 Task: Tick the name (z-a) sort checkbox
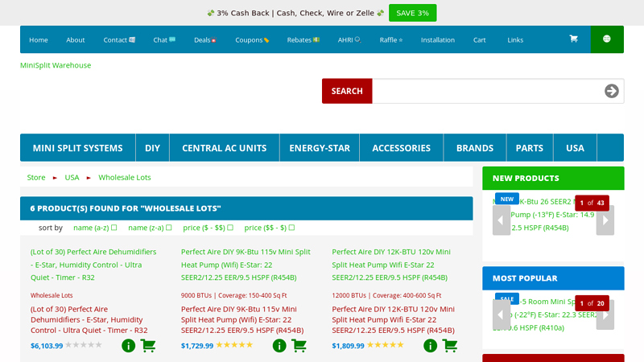point(169,228)
